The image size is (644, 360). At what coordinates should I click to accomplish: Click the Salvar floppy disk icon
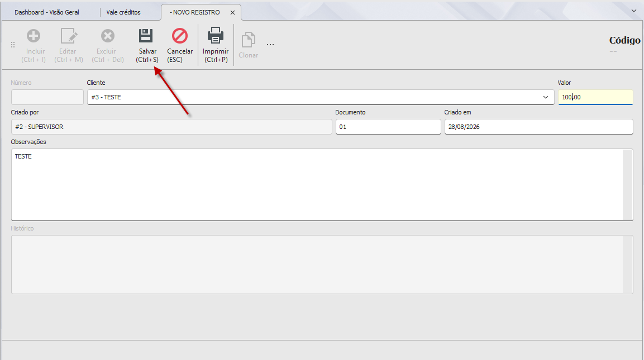click(146, 36)
